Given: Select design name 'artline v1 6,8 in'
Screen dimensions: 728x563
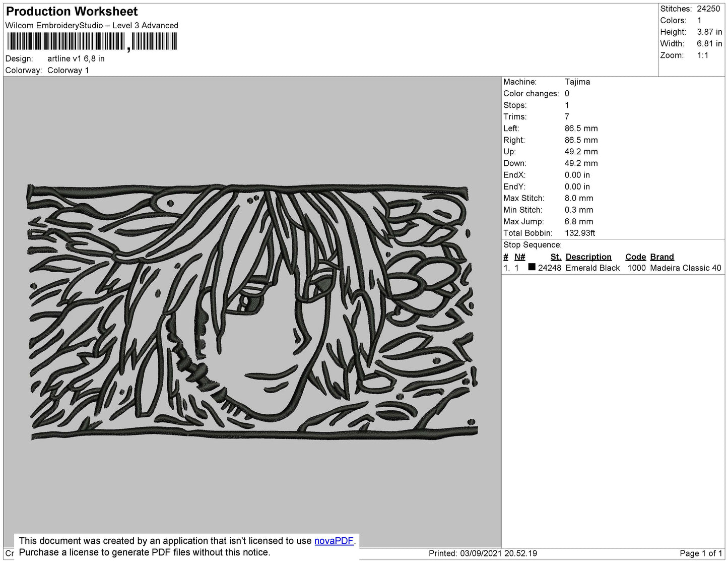Looking at the screenshot, I should click(76, 58).
